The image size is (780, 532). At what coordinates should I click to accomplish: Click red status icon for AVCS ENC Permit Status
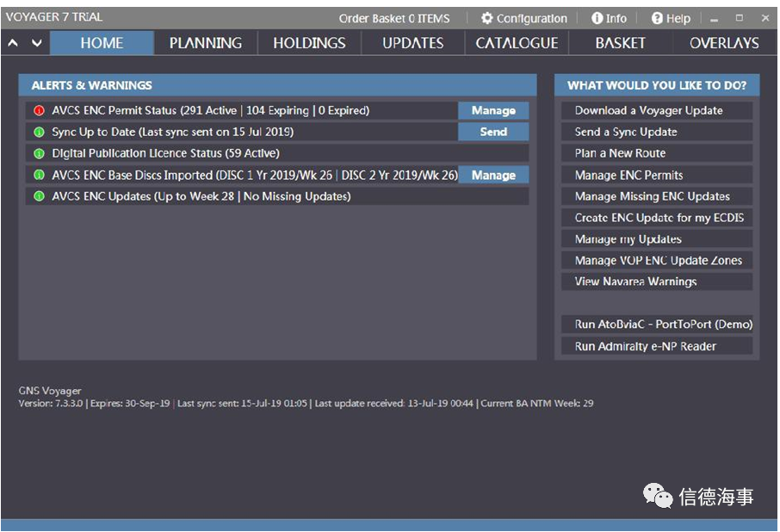(x=39, y=110)
